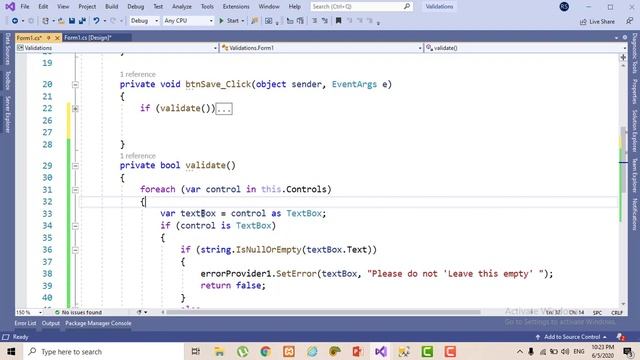Click the uncomment lines icon
The width and height of the screenshot is (640, 360).
[324, 20]
